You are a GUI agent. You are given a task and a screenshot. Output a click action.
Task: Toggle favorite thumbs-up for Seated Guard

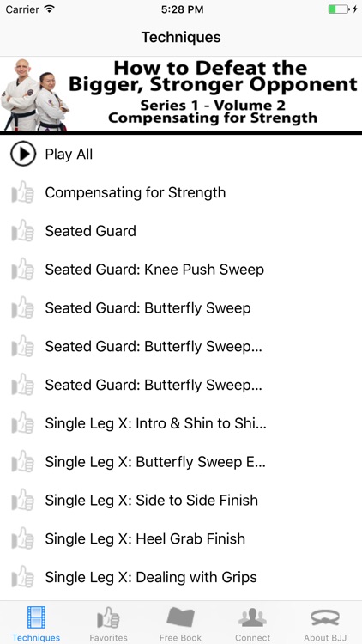(x=22, y=231)
